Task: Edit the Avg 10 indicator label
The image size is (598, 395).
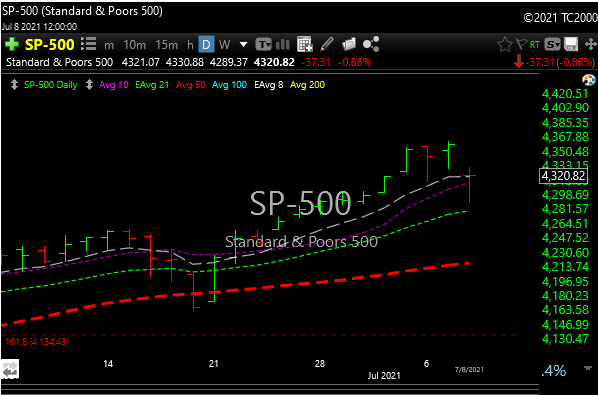Action: [x=114, y=85]
